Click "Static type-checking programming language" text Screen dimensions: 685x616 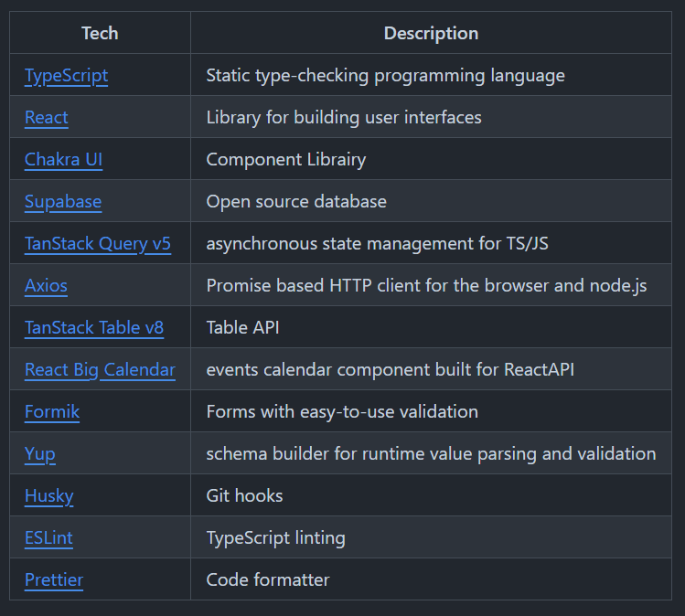[385, 76]
